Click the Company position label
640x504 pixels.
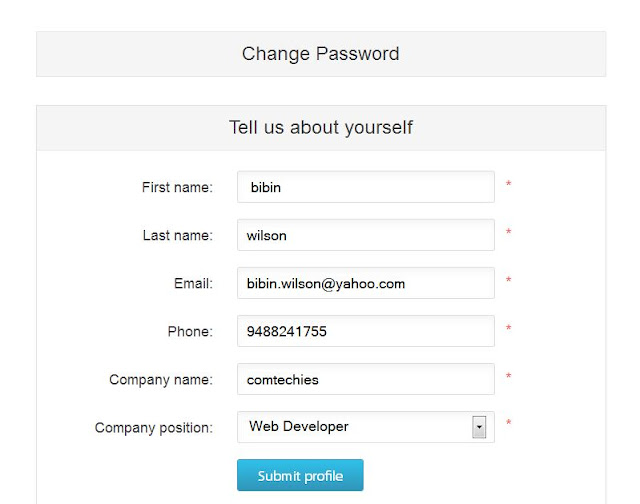coord(153,428)
